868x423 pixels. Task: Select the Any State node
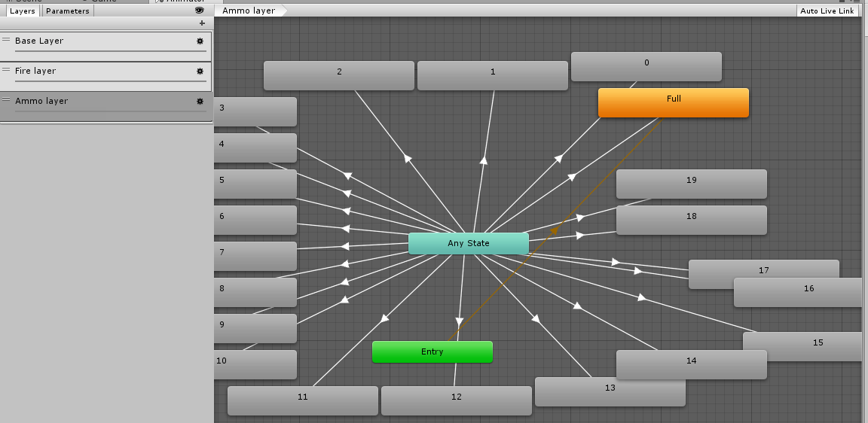click(x=469, y=243)
